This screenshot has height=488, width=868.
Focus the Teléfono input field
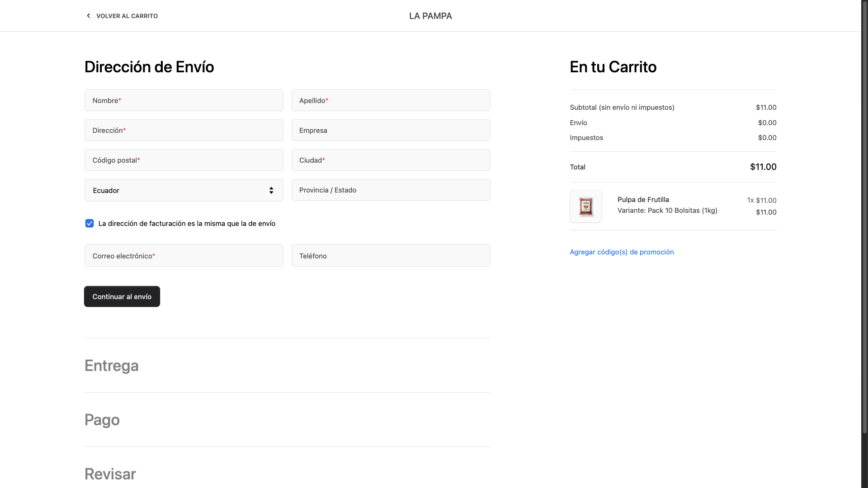point(391,256)
